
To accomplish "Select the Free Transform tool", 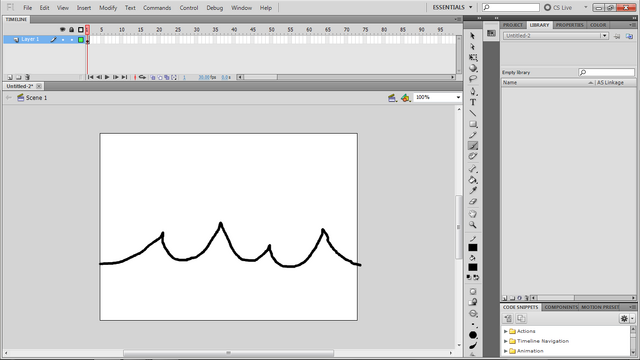I will pyautogui.click(x=473, y=58).
